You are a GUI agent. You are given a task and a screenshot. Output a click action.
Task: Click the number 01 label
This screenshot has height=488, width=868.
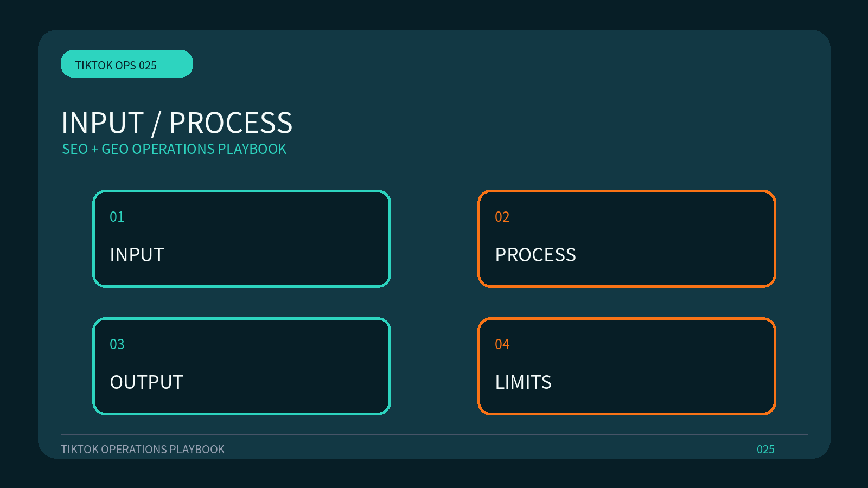(x=117, y=217)
